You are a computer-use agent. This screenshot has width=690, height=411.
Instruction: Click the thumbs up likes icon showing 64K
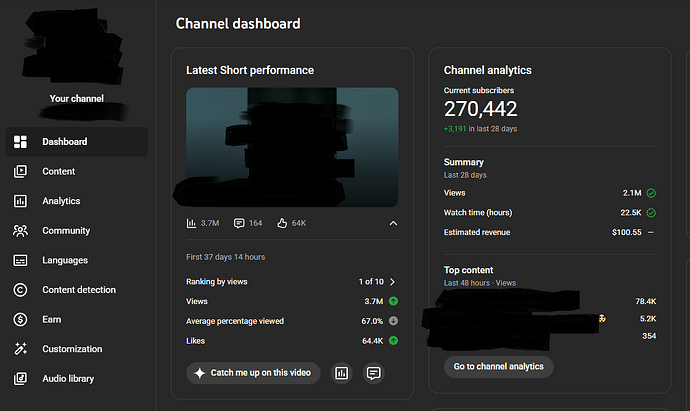click(282, 223)
